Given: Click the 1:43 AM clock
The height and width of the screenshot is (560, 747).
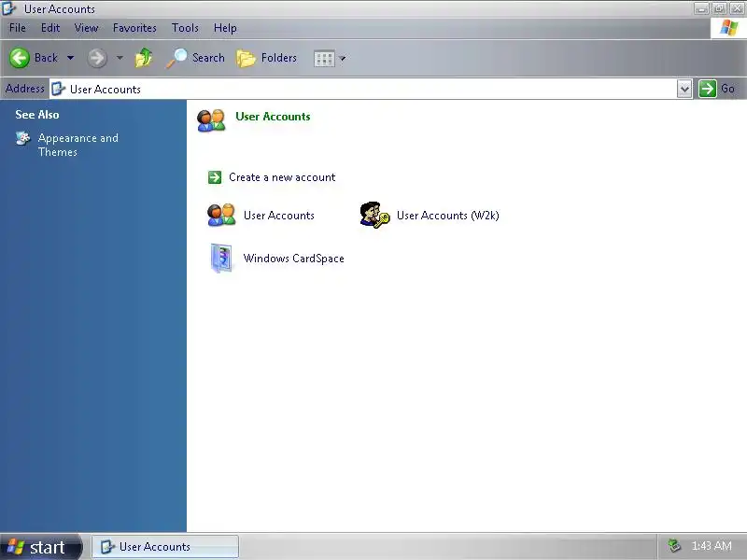Looking at the screenshot, I should pos(712,546).
